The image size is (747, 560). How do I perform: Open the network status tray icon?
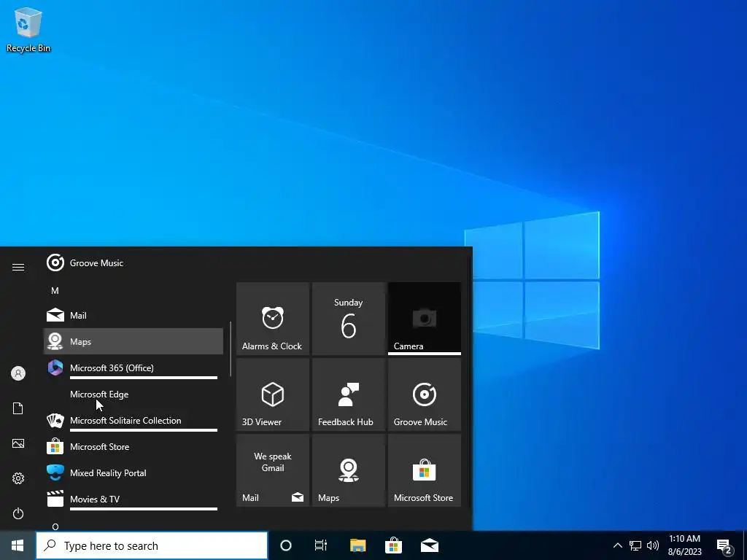pyautogui.click(x=635, y=545)
